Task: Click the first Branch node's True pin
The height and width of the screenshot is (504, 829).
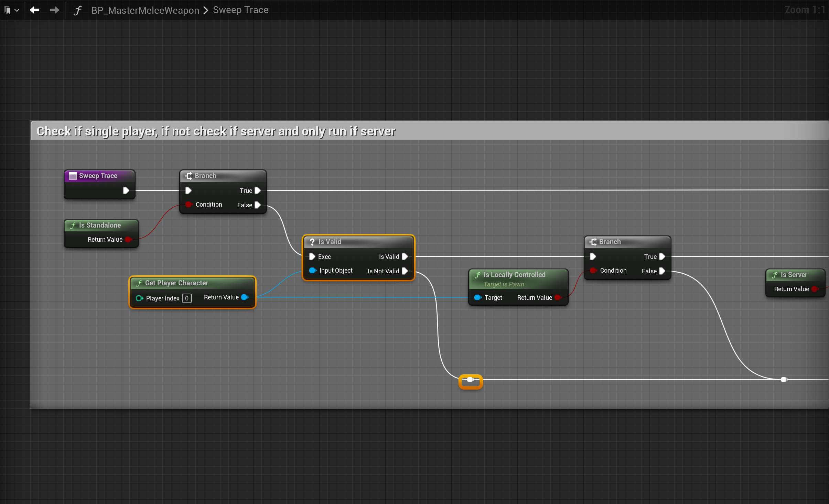Action: pos(257,190)
